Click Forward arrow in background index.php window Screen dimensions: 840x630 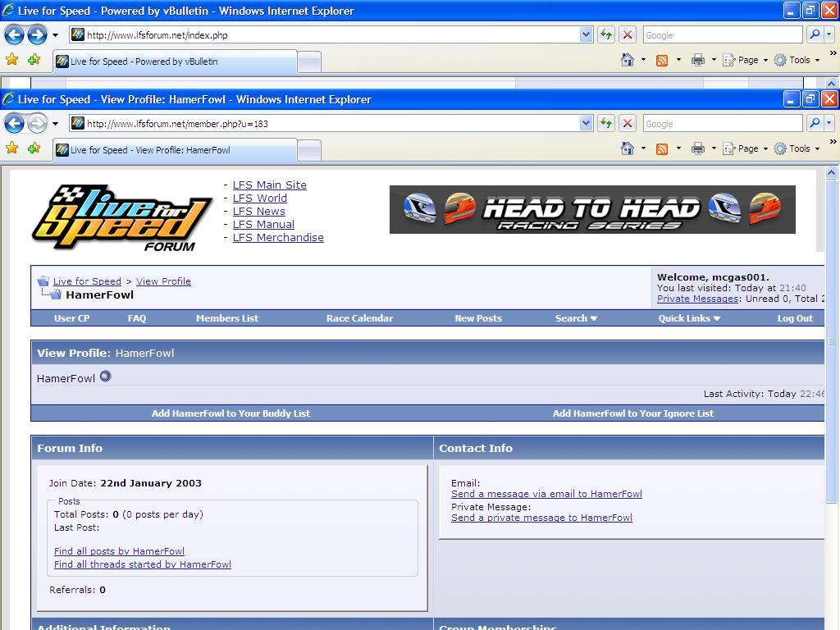pyautogui.click(x=37, y=35)
